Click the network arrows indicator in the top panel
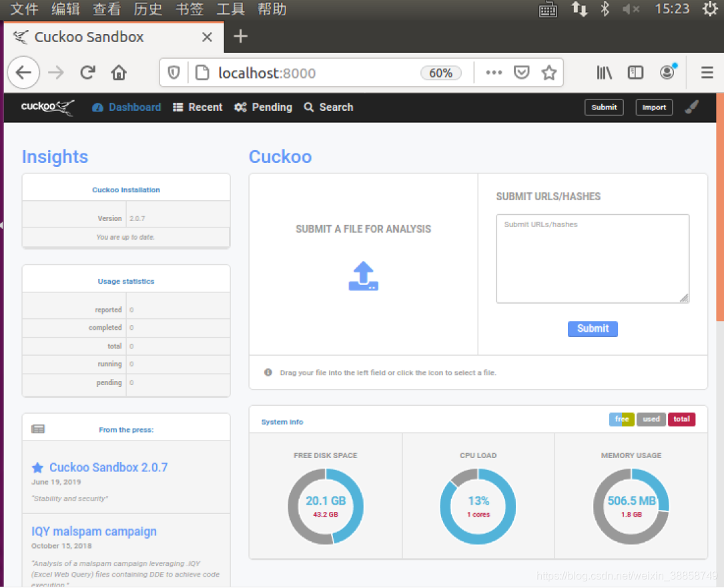 (x=579, y=9)
